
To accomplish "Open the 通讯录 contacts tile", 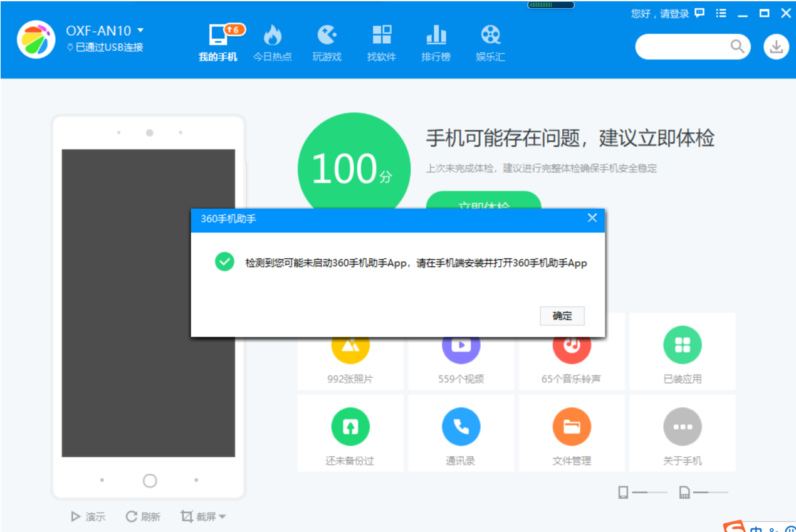I will [461, 433].
